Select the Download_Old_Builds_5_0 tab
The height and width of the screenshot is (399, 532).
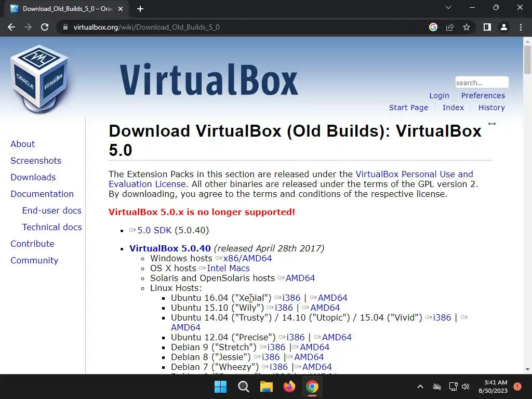66,9
